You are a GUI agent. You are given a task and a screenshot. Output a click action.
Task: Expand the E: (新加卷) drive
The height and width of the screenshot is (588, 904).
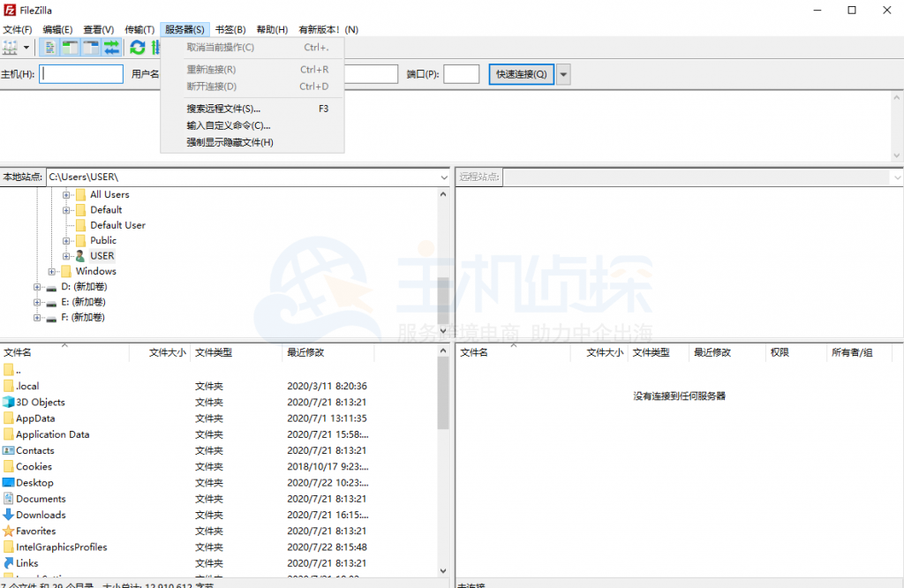coord(37,302)
